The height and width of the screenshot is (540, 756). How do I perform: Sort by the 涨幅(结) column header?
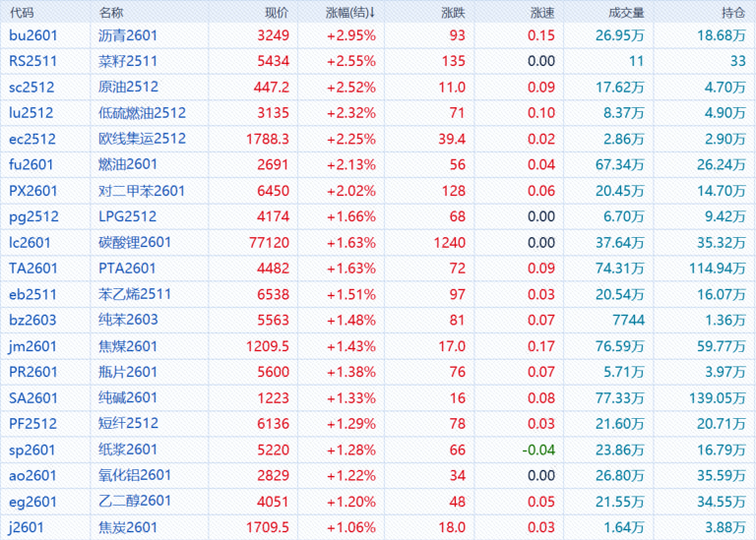(x=350, y=13)
